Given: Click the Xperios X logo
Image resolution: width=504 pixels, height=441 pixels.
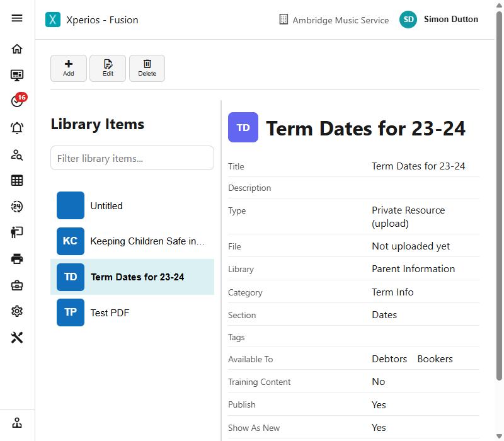Looking at the screenshot, I should pos(53,20).
